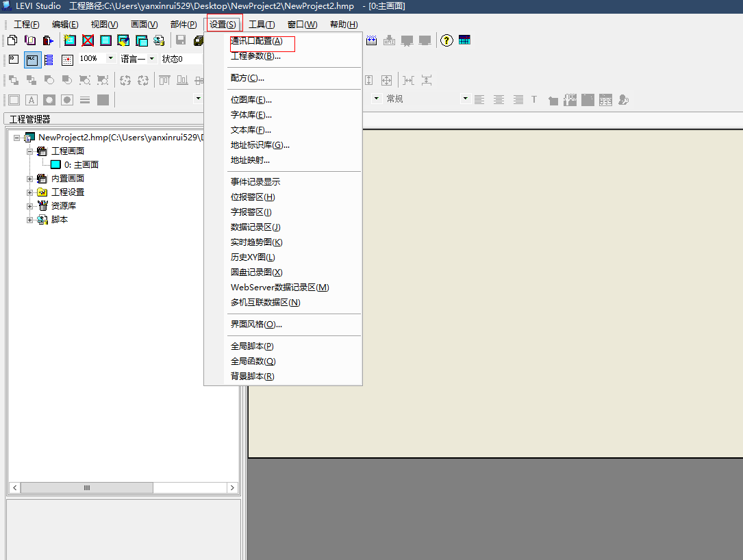Click the Compile blue-arrows download icon

(371, 40)
